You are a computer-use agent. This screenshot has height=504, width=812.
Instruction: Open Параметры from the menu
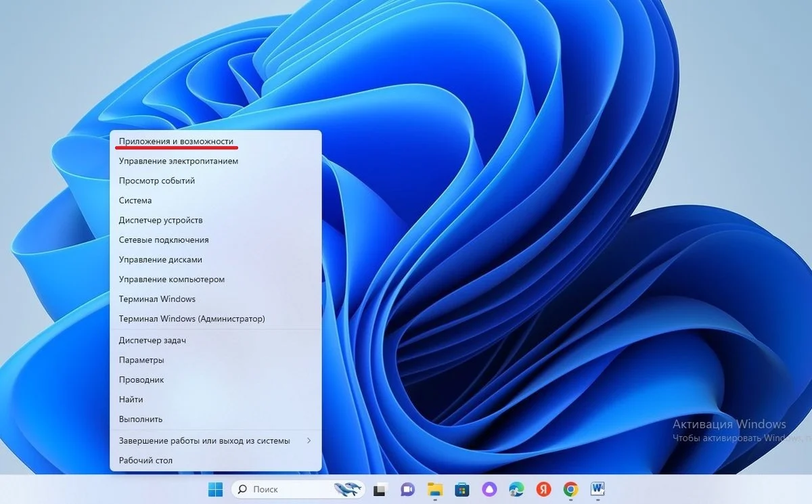coord(216,360)
